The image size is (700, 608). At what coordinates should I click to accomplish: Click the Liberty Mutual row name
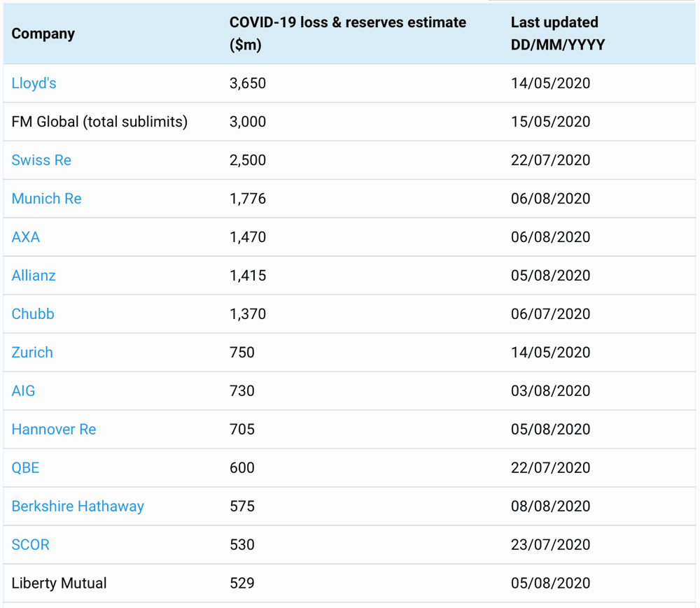point(59,584)
